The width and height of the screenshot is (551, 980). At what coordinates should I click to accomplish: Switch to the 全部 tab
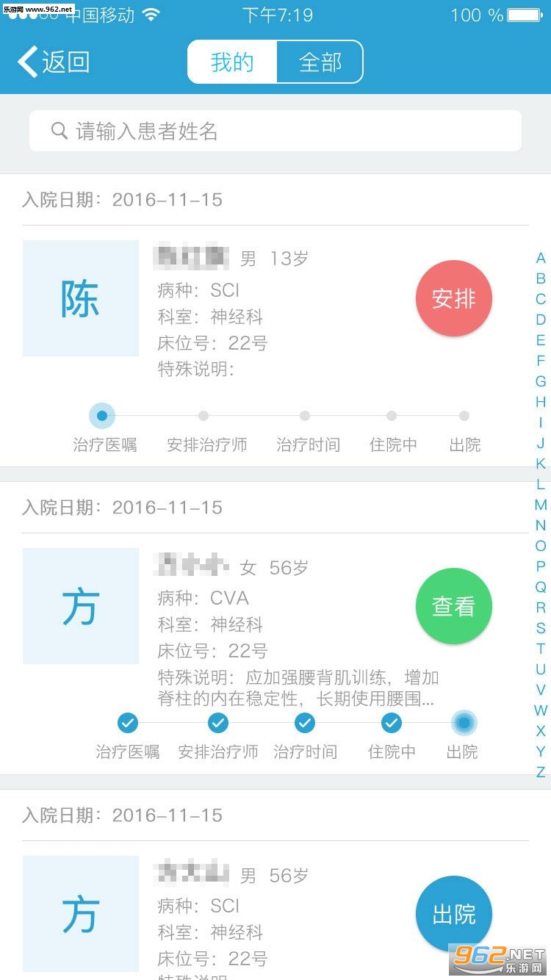click(320, 62)
